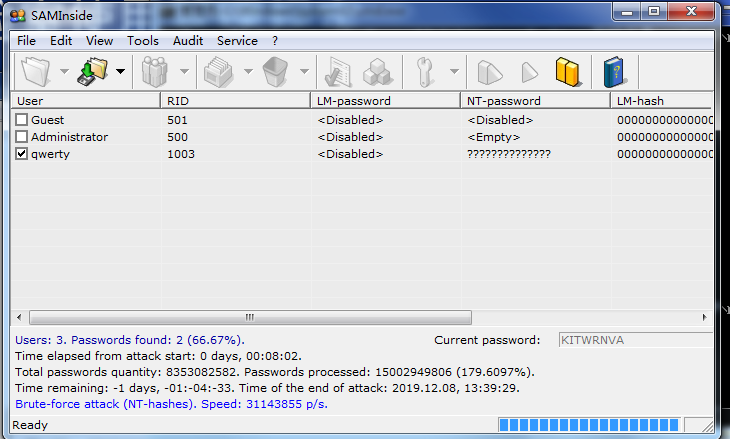Maximize the SAMInside window
The height and width of the screenshot is (439, 730).
(654, 12)
